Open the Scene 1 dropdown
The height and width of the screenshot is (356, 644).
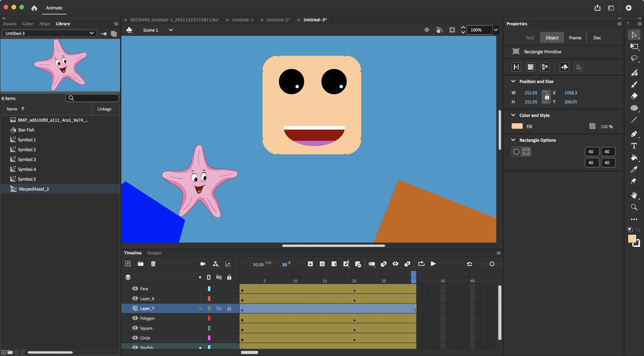[171, 30]
